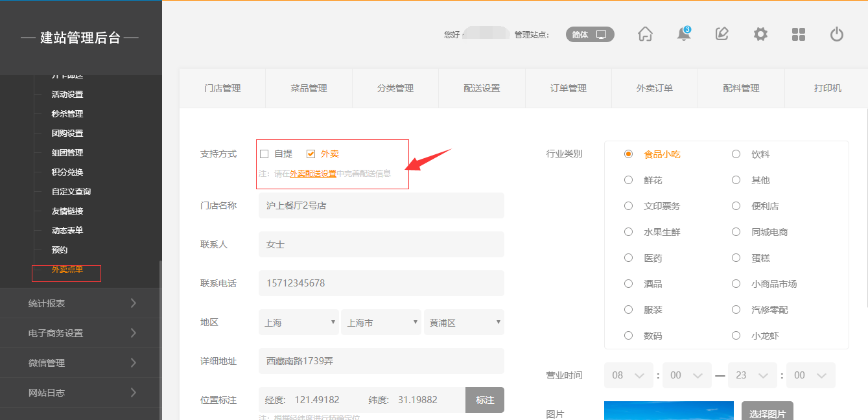Open the notification bell icon

[683, 34]
